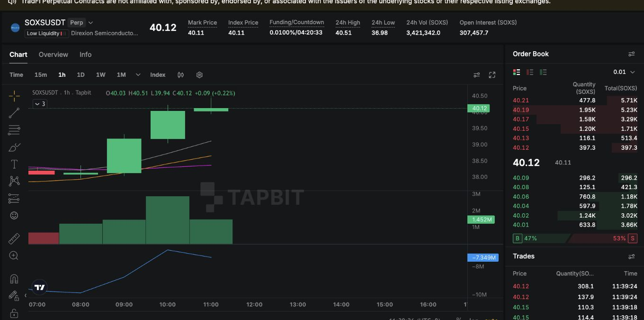Switch to the Overview tab
Image resolution: width=644 pixels, height=320 pixels.
(54, 55)
